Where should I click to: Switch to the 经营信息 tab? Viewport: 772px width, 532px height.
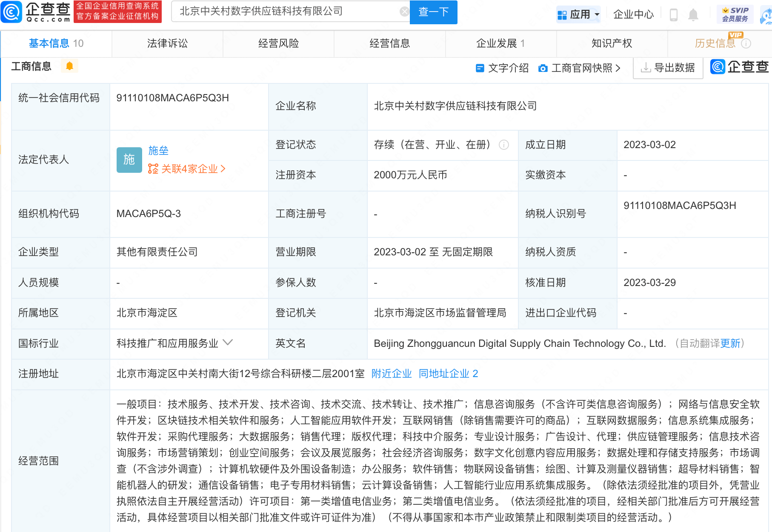pyautogui.click(x=389, y=43)
